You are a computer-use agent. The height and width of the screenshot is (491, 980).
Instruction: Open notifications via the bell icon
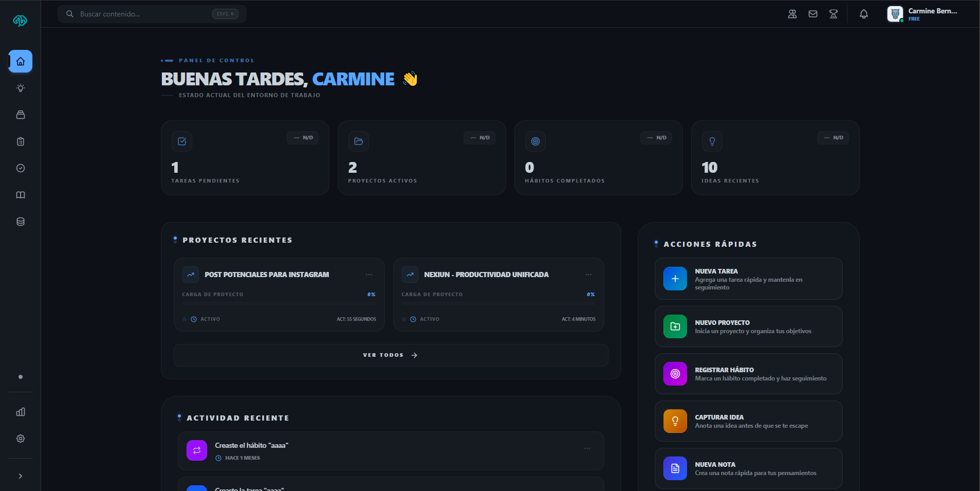[863, 14]
